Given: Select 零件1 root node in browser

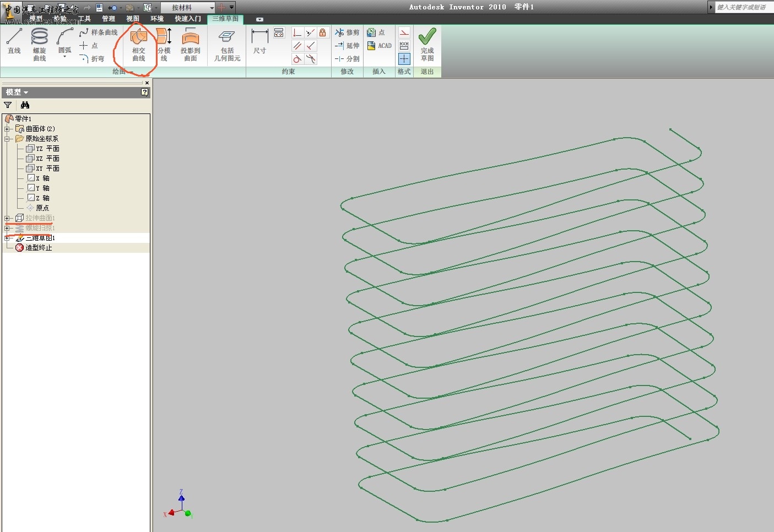Looking at the screenshot, I should coord(19,118).
